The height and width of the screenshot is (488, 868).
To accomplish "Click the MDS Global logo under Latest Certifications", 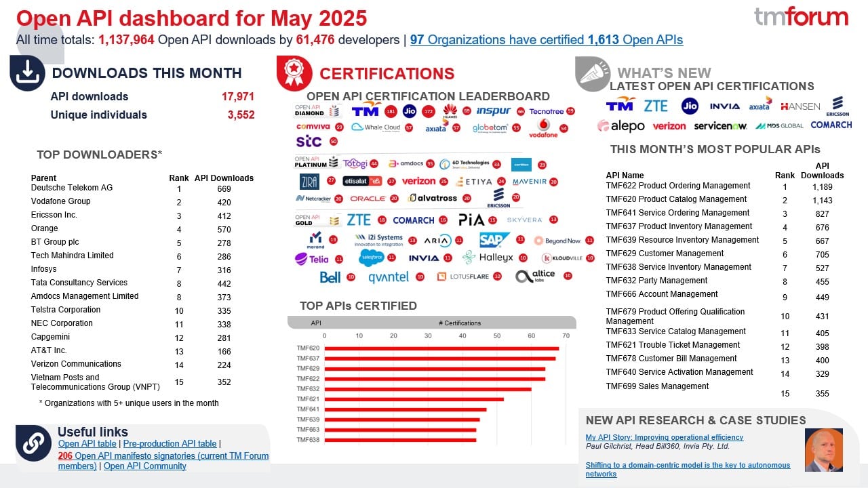I will click(x=779, y=125).
